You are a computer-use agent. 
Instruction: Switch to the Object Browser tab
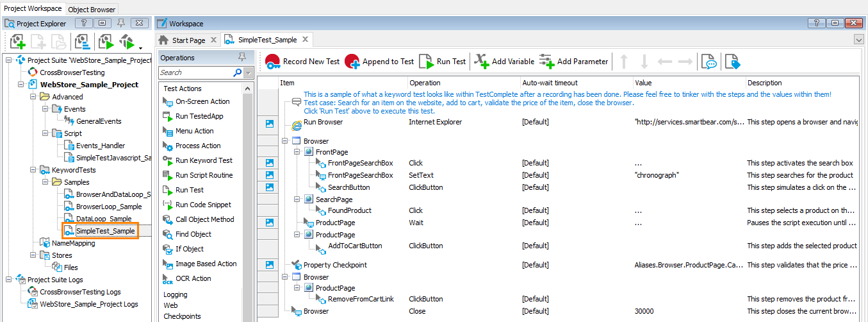[92, 9]
